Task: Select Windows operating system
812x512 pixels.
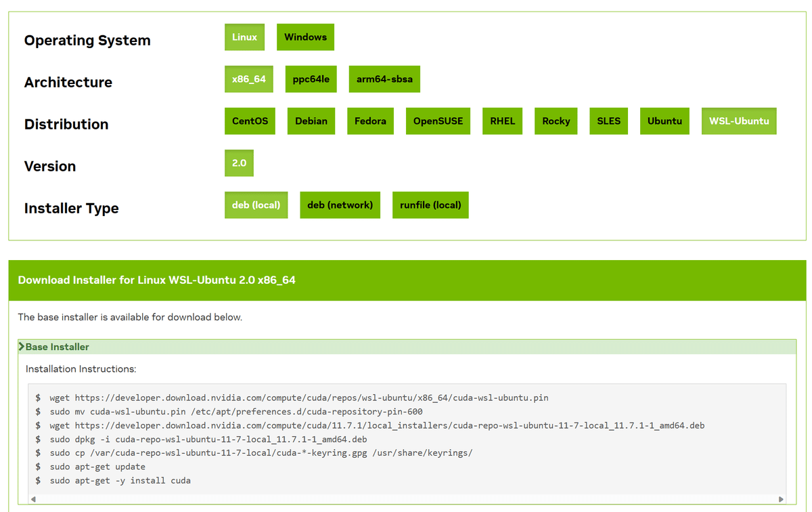Action: coord(305,37)
